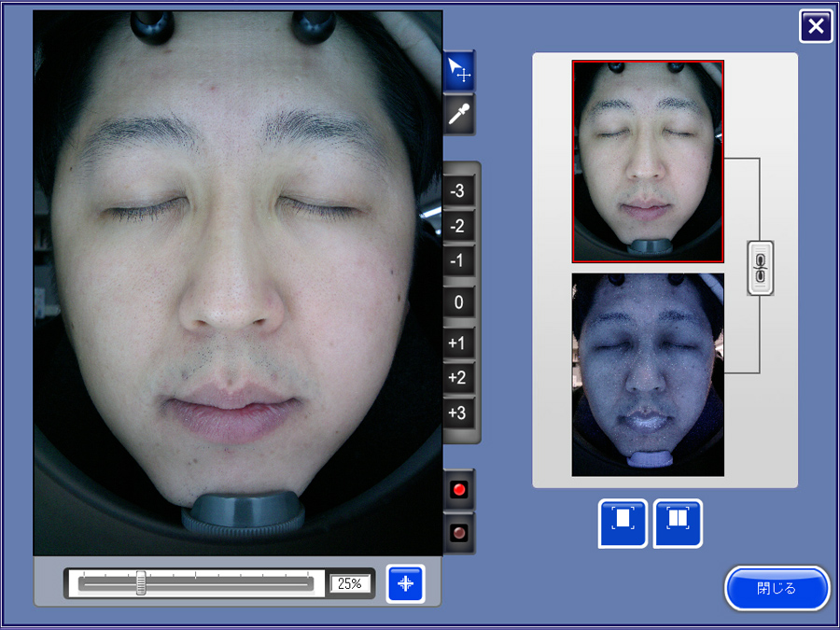Close the window with X button

[x=816, y=26]
